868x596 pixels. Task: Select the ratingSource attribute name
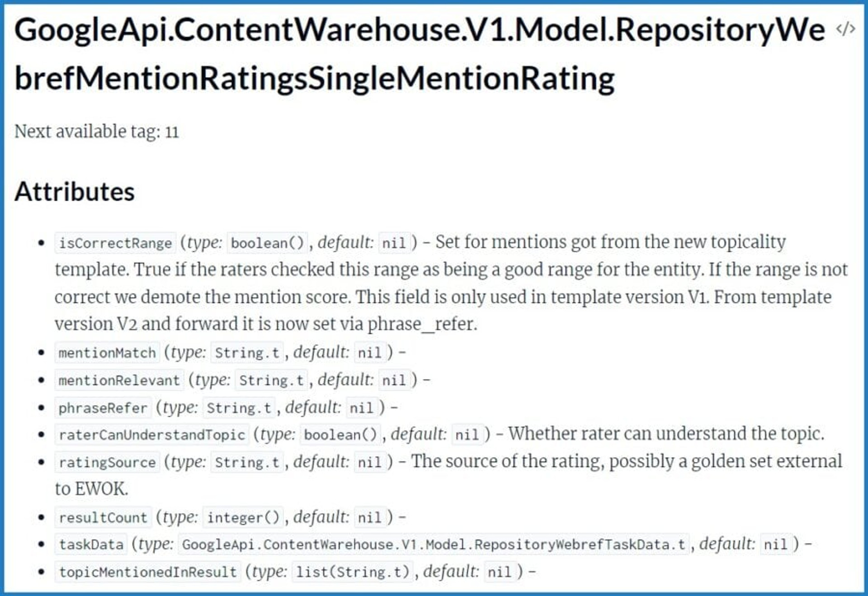pyautogui.click(x=107, y=462)
